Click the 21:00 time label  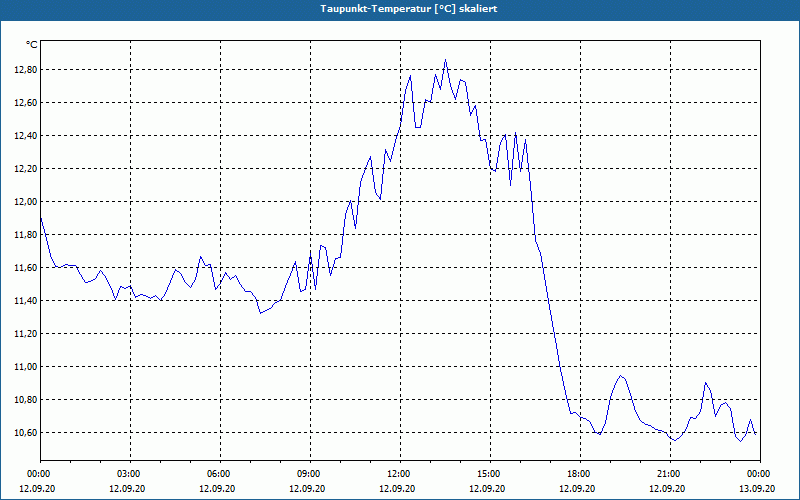pyautogui.click(x=670, y=474)
